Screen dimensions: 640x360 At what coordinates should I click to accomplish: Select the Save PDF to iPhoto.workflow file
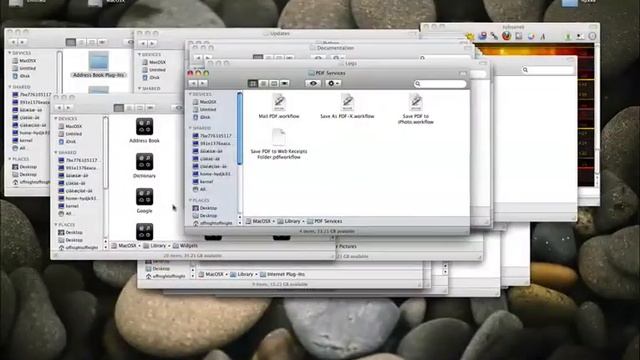coord(416,109)
